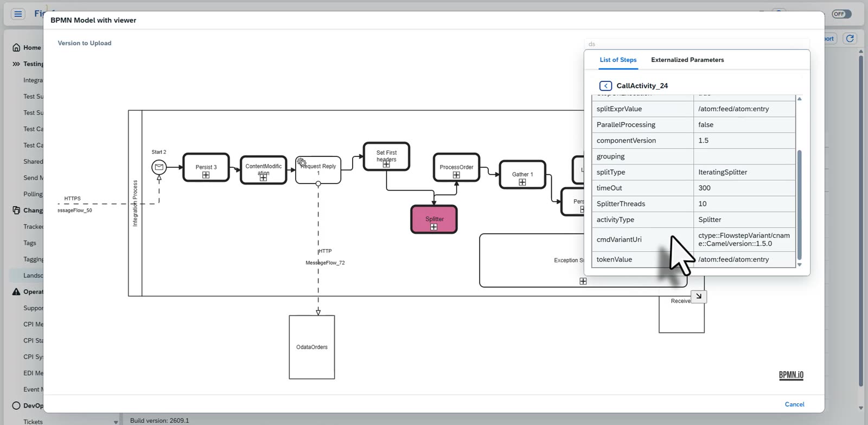The width and height of the screenshot is (868, 425).
Task: Click the step properties scrollbar thumb
Action: [799, 205]
